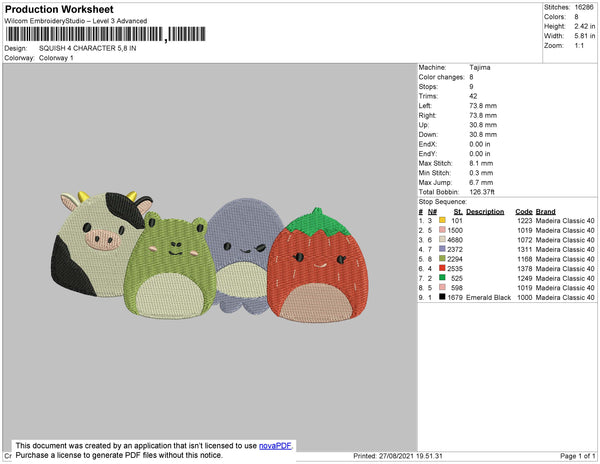Image resolution: width=600 pixels, height=464 pixels.
Task: Click the 'Production Worksheet' heading
Action: [x=59, y=10]
